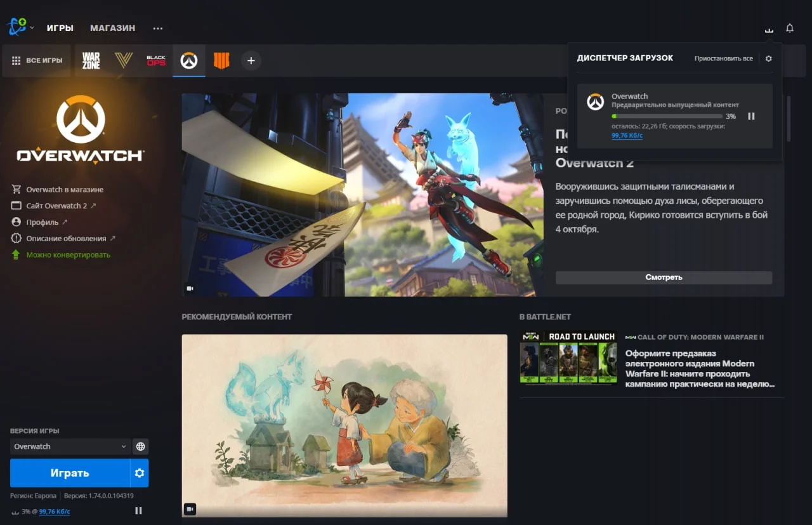Viewport: 812px width, 525px height.
Task: Open the Kiriko hero banner image
Action: [x=362, y=195]
